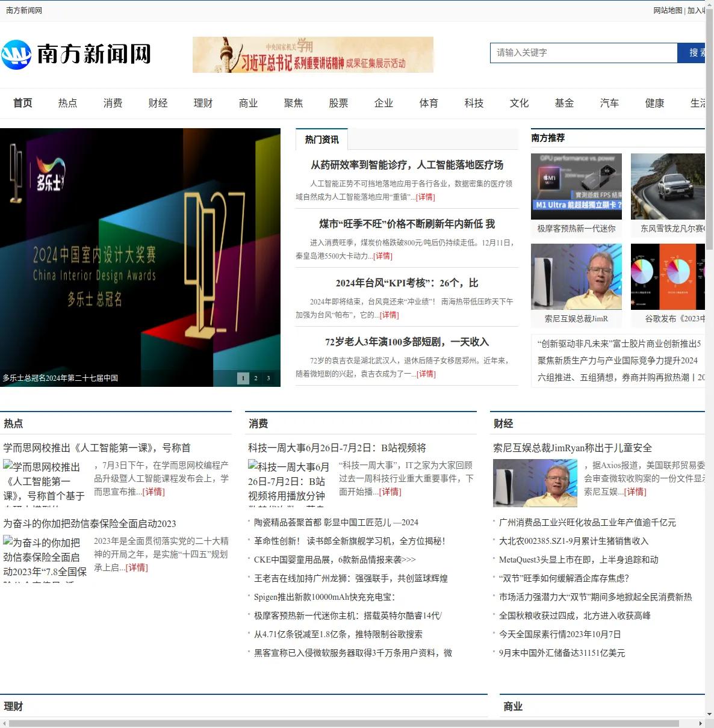Click 详情 under the 人工智能 医疗 article
The height and width of the screenshot is (728, 714).
coord(426,197)
